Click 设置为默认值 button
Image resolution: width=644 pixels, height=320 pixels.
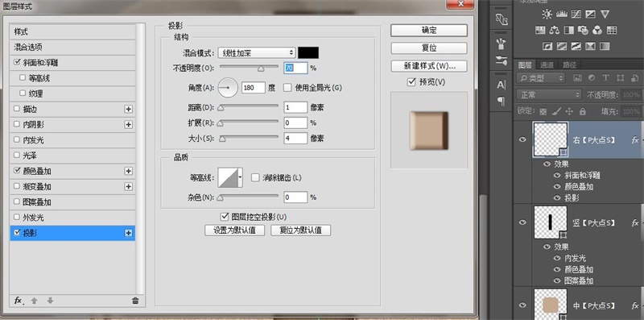pyautogui.click(x=234, y=231)
